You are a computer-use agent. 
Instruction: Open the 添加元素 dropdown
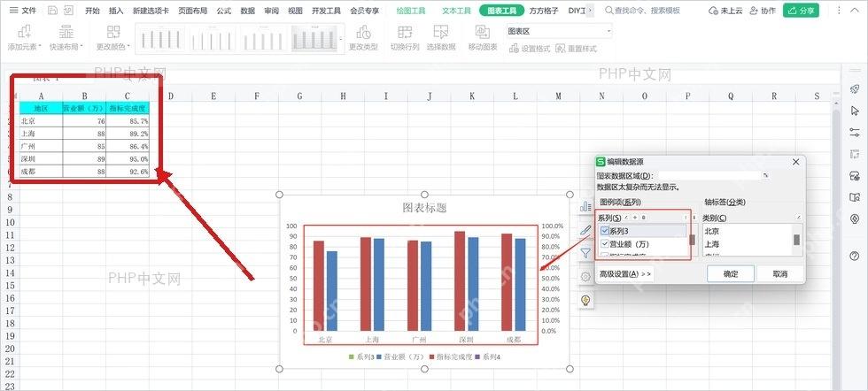click(25, 38)
